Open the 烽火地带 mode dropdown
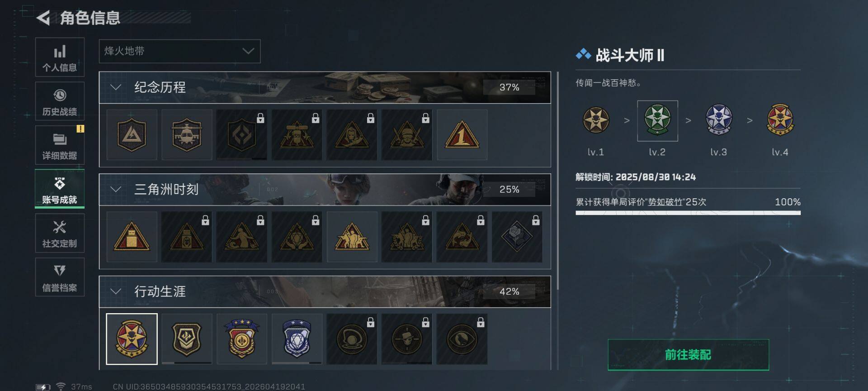The image size is (868, 391). [x=179, y=51]
